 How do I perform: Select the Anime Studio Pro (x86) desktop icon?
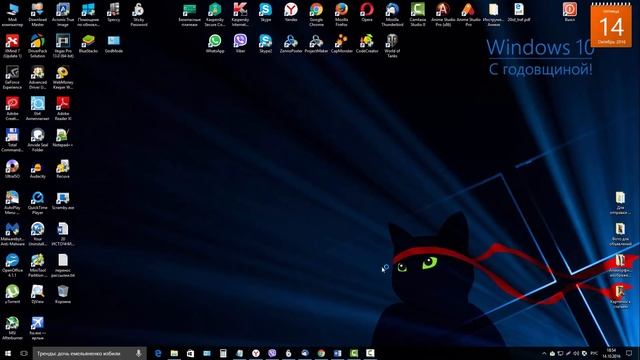[x=443, y=15]
